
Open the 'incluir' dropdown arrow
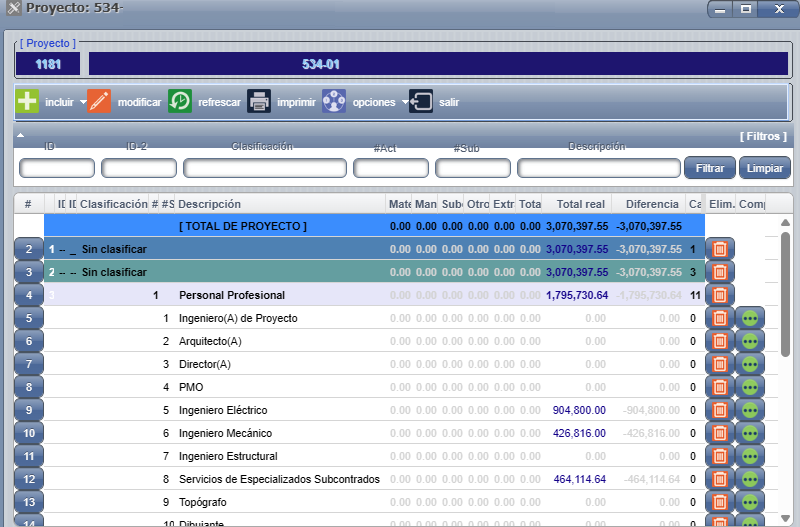(82, 102)
